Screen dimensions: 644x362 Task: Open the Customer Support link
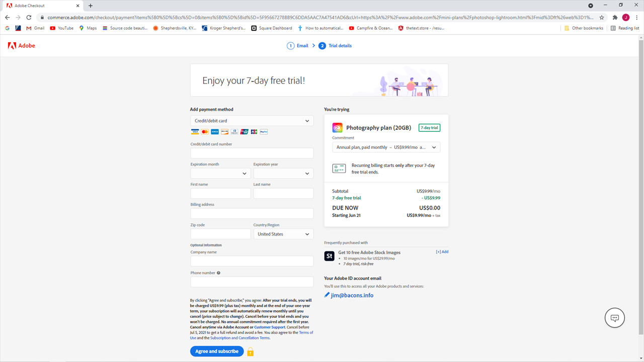[x=270, y=327]
